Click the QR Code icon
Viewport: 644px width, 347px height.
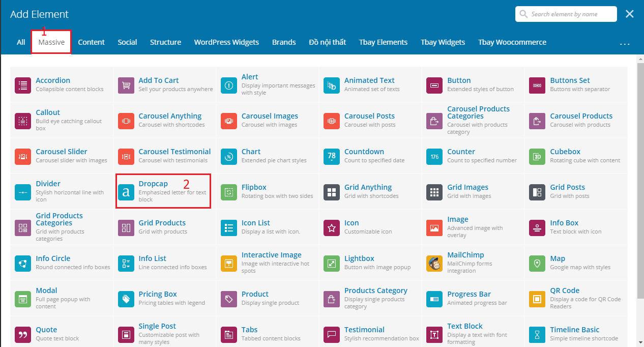[x=537, y=299]
